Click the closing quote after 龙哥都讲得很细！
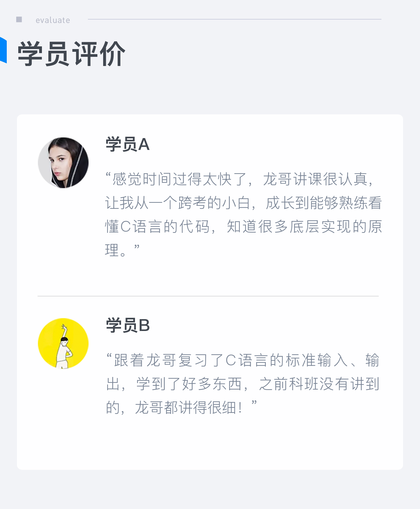420x509 pixels. [x=254, y=403]
